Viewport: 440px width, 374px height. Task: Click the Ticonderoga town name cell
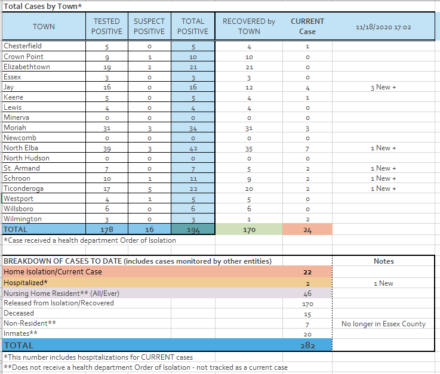(44, 189)
